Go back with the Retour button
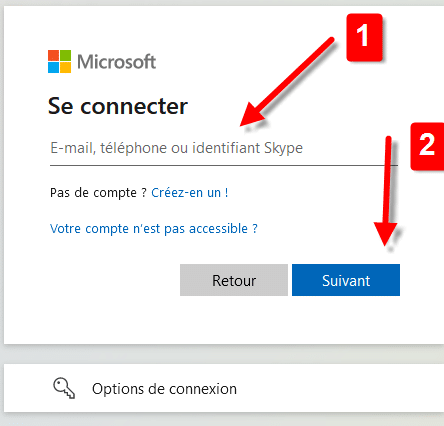Image resolution: width=444 pixels, height=426 pixels. pyautogui.click(x=234, y=280)
